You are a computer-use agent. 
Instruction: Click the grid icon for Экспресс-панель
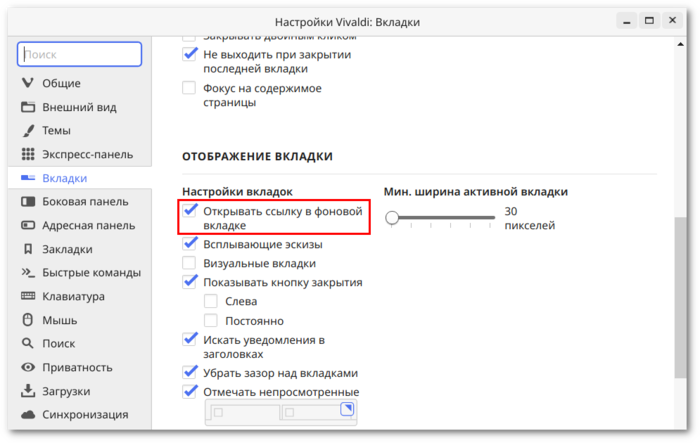(28, 154)
